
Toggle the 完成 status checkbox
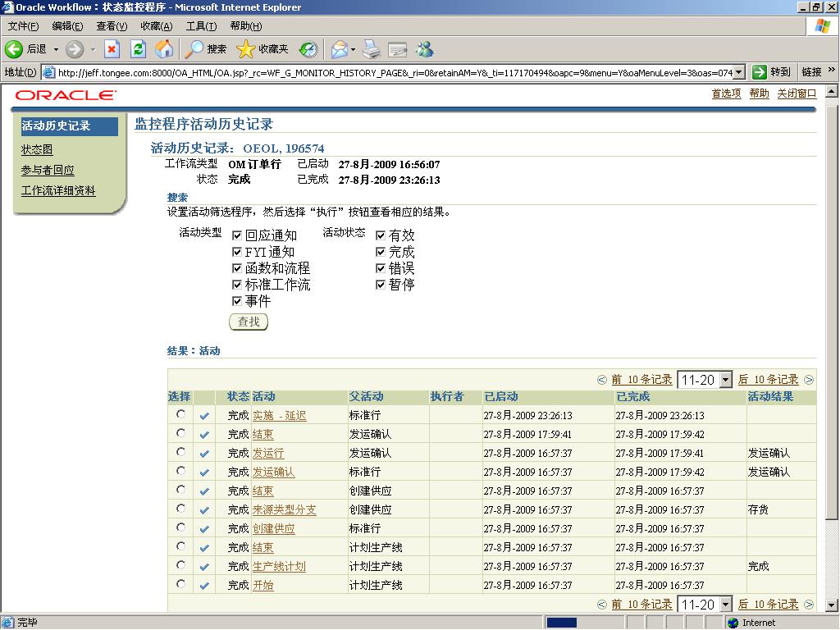click(381, 252)
